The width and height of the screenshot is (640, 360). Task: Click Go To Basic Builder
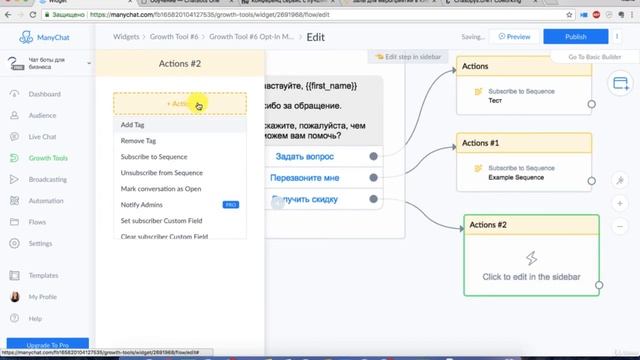595,57
